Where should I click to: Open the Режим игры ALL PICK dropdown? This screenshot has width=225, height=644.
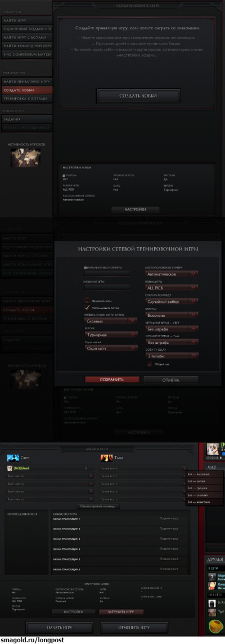coord(172,288)
